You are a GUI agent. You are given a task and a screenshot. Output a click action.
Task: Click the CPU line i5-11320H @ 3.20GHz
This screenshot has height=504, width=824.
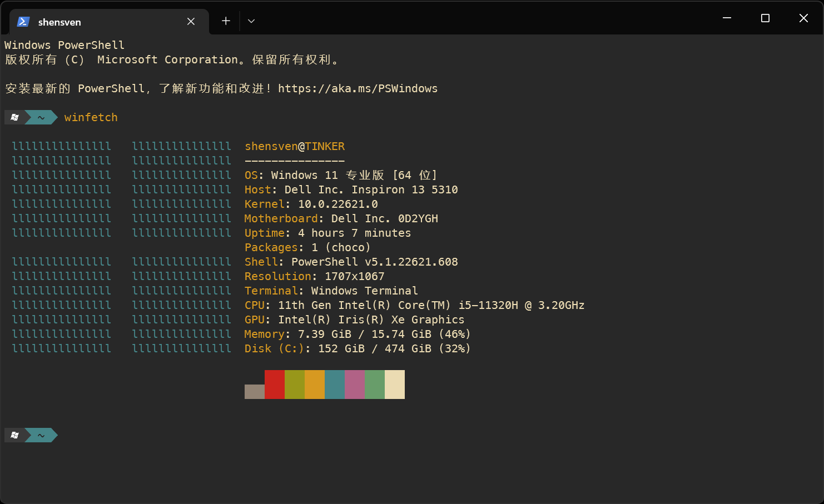pyautogui.click(x=415, y=305)
